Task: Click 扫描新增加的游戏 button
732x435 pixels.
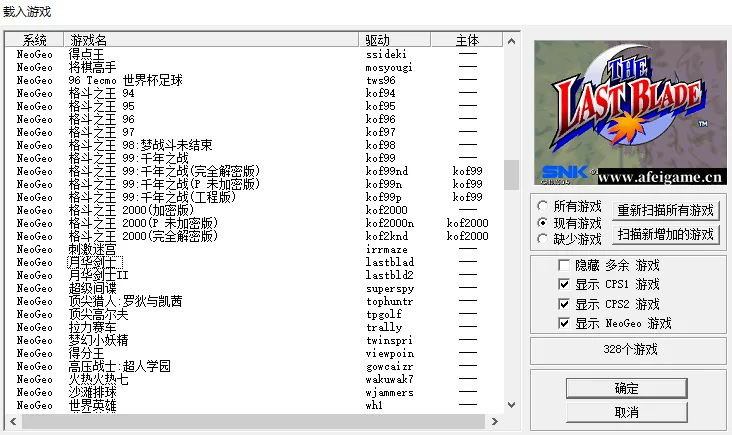Action: coord(665,234)
